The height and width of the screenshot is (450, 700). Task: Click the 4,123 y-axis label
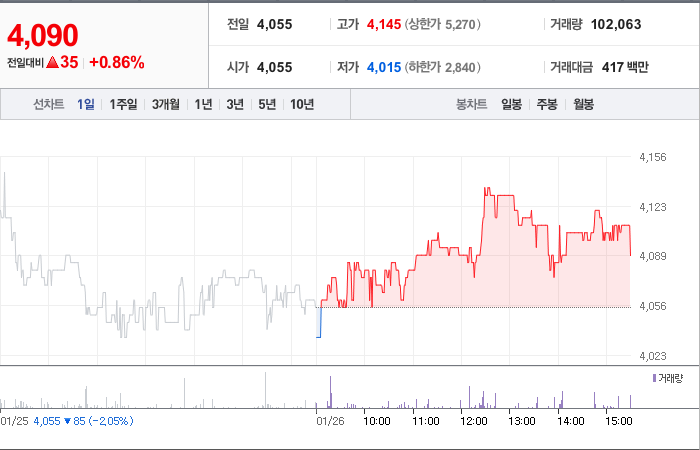(653, 207)
